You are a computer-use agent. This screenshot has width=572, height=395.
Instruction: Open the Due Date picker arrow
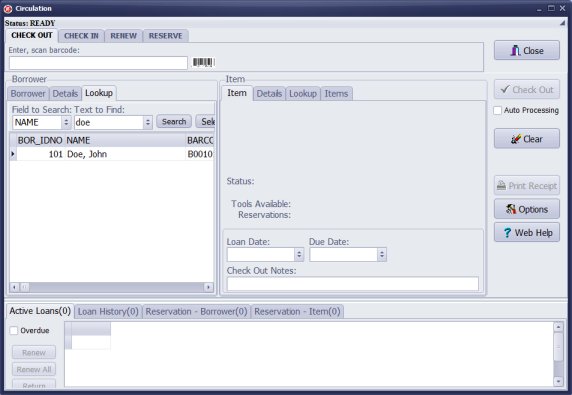382,254
